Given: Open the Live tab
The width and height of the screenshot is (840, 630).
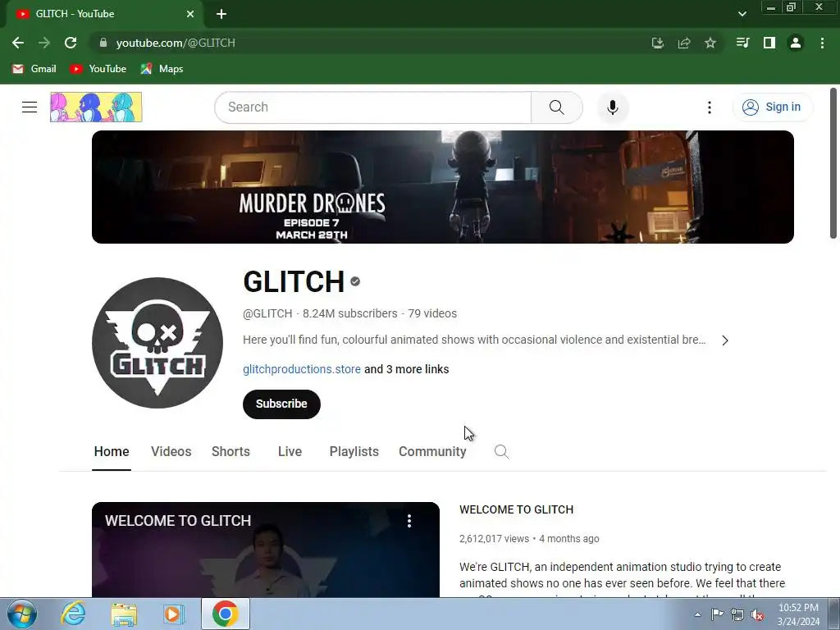Looking at the screenshot, I should click(290, 452).
